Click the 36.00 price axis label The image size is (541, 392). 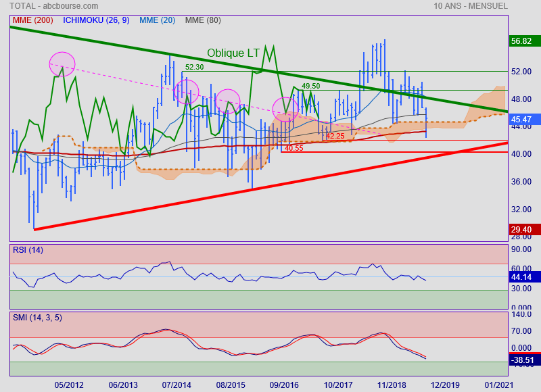tap(521, 182)
